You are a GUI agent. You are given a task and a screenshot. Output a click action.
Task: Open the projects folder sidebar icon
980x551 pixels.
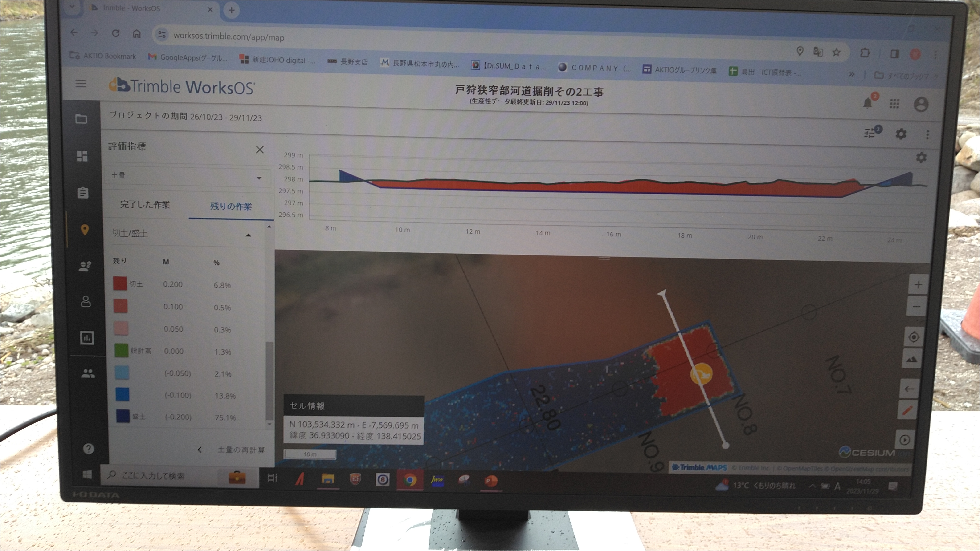point(81,119)
